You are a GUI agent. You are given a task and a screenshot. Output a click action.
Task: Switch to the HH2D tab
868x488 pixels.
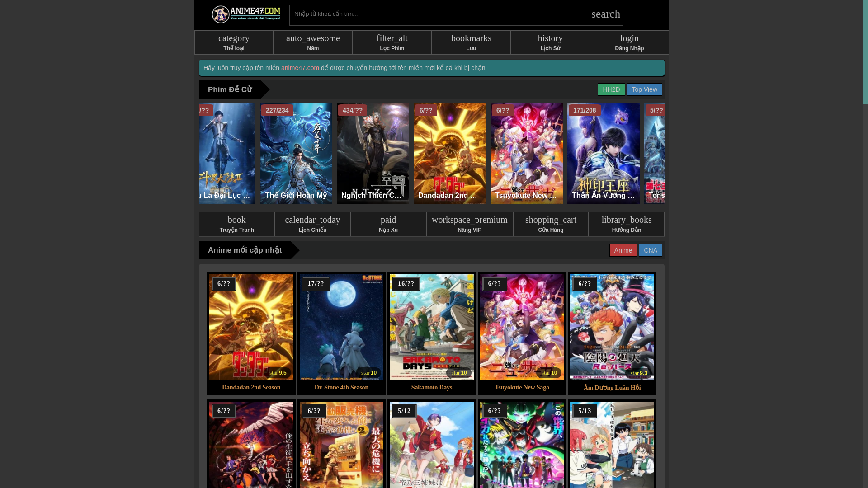(x=611, y=89)
